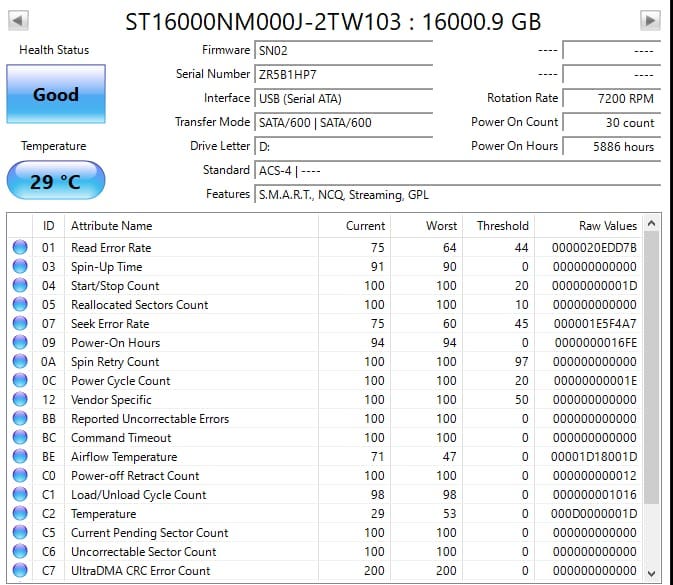
Task: Click status dot for UltraDMA CRC Error Count
Action: (20, 570)
